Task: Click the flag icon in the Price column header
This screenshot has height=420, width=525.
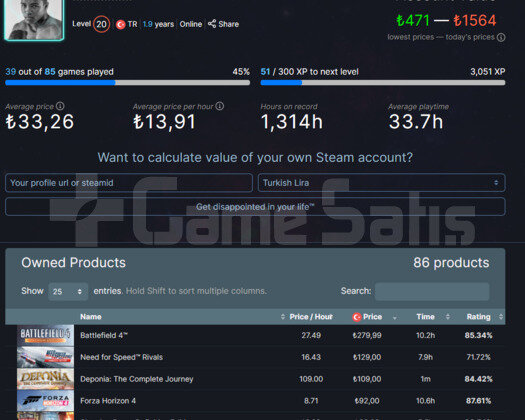Action: [x=357, y=317]
